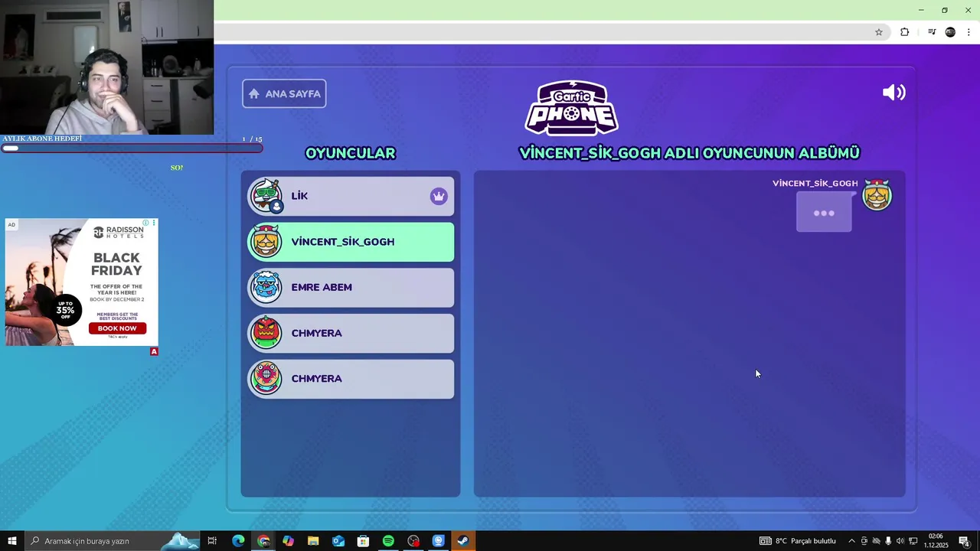Viewport: 980px width, 551px height.
Task: Open the OBS icon on the taskbar
Action: point(413,541)
